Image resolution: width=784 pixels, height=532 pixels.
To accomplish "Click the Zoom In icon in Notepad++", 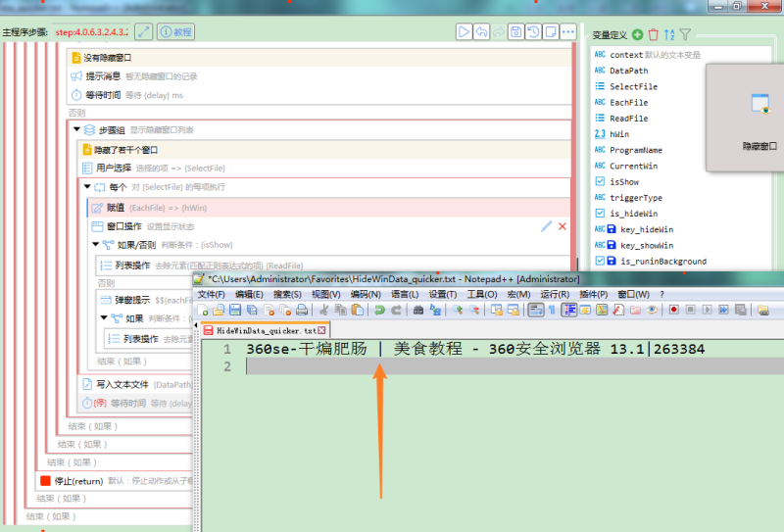I will tap(458, 310).
